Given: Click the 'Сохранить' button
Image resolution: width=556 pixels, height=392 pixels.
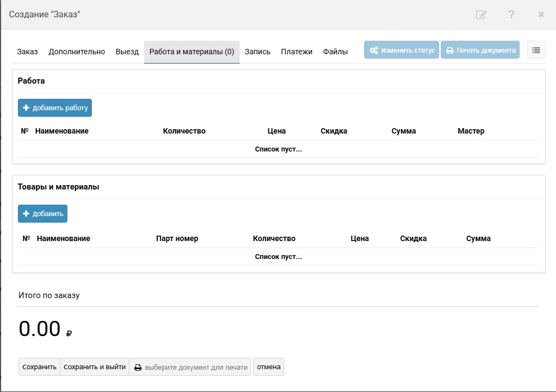Looking at the screenshot, I should pos(39,367).
